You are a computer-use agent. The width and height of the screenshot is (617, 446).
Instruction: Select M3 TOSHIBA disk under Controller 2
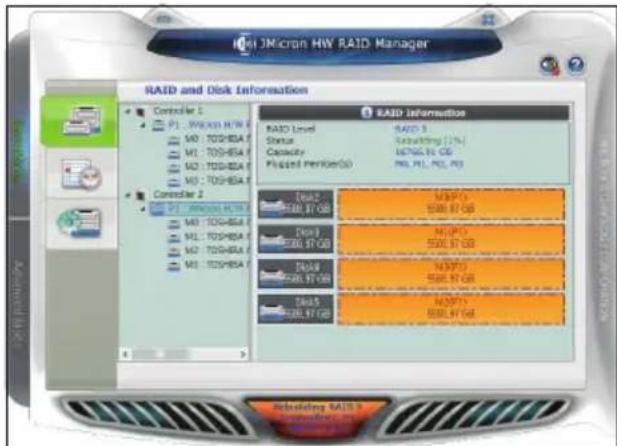[217, 265]
